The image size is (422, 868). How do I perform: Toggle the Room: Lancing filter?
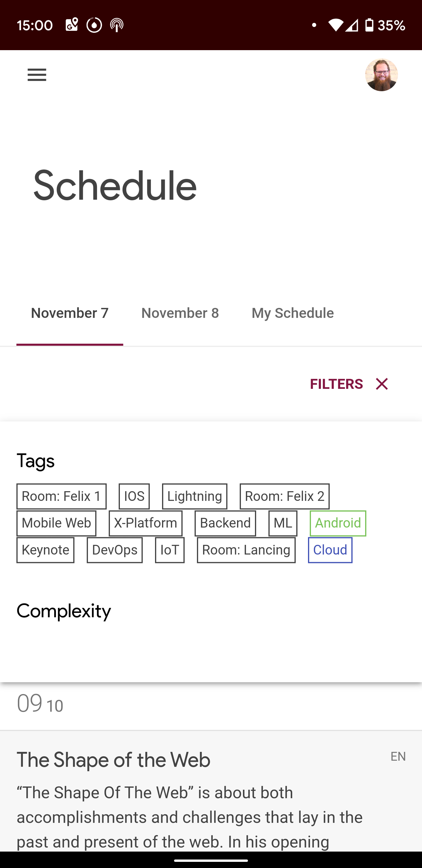[x=246, y=550]
